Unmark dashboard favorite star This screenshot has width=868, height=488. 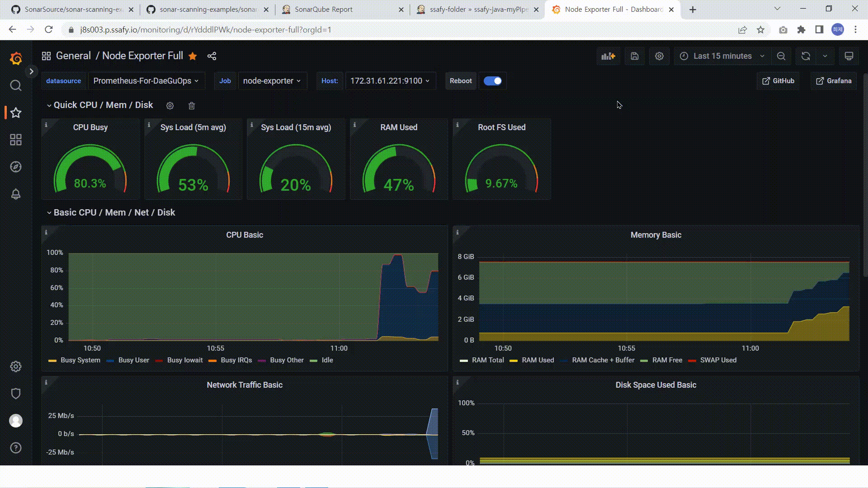click(193, 56)
